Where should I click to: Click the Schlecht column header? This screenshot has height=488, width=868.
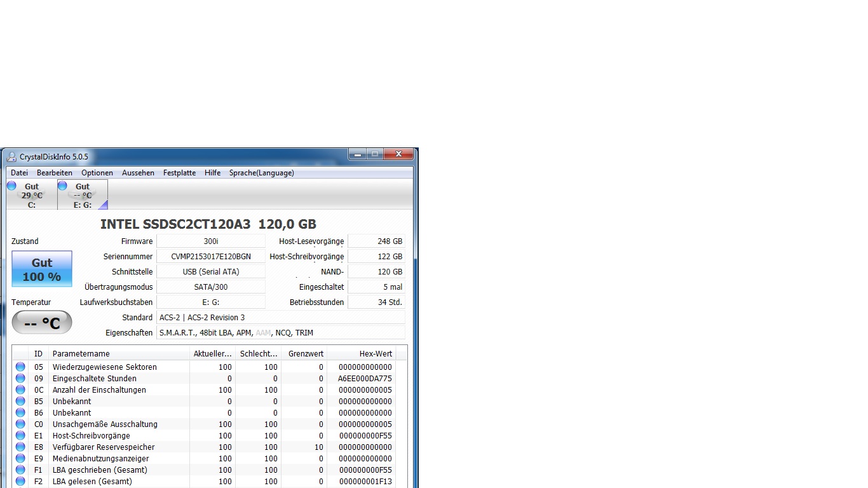click(x=258, y=354)
